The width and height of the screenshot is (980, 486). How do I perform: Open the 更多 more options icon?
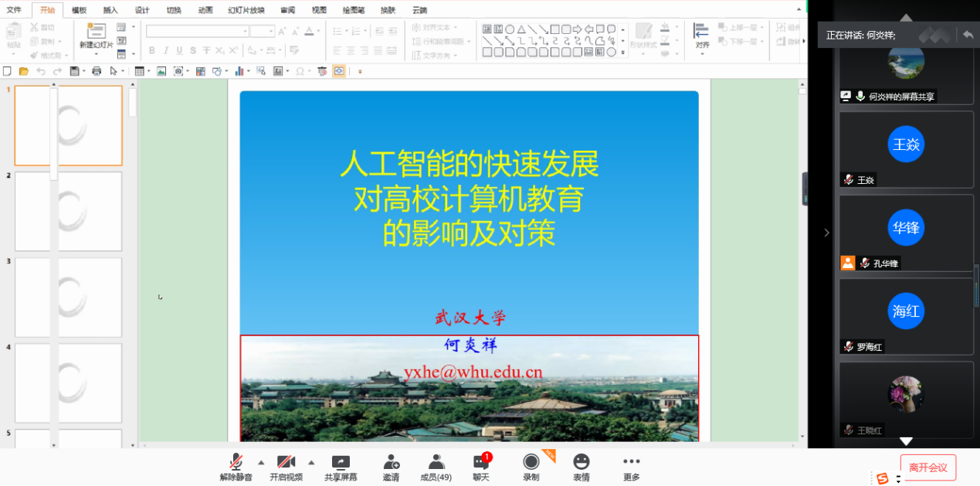click(x=631, y=467)
